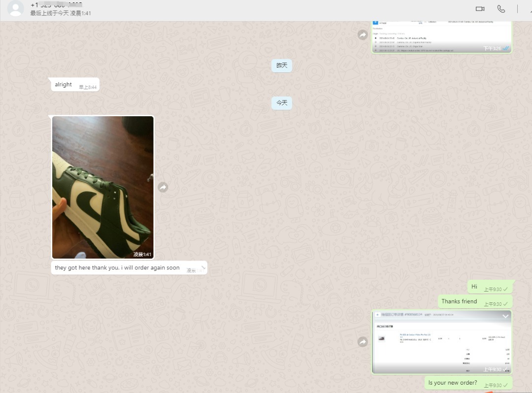This screenshot has width=532, height=393.
Task: Forward the order details screenshot
Action: pos(363,342)
